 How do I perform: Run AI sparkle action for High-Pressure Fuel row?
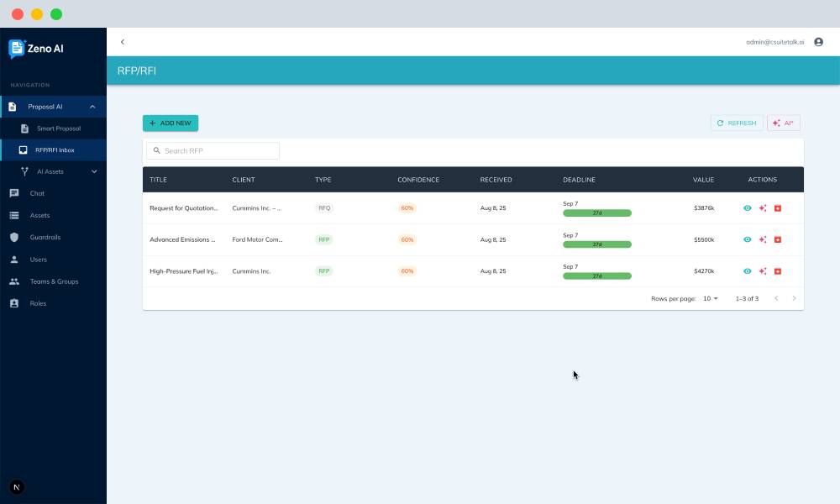point(763,271)
